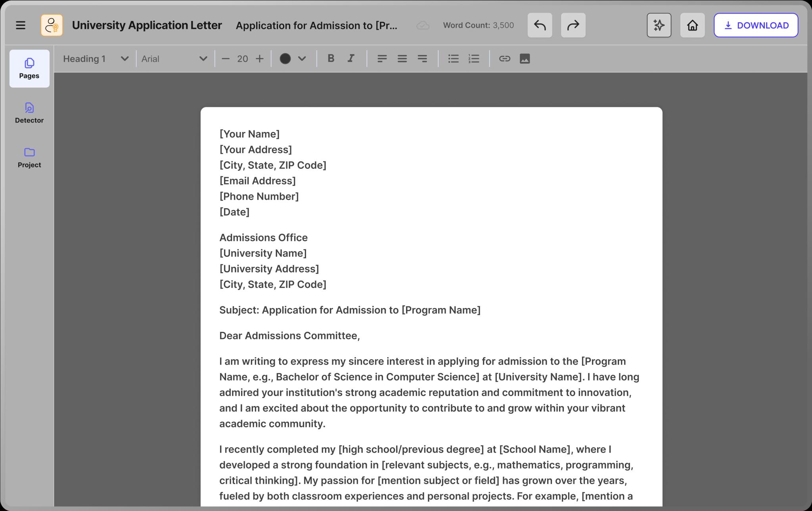Image resolution: width=812 pixels, height=511 pixels.
Task: Apply numbered list formatting
Action: [474, 59]
